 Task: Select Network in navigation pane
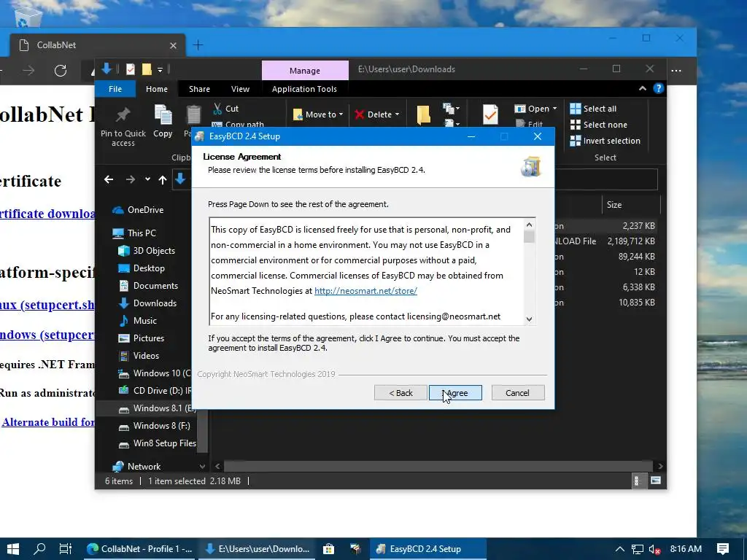[x=136, y=467]
